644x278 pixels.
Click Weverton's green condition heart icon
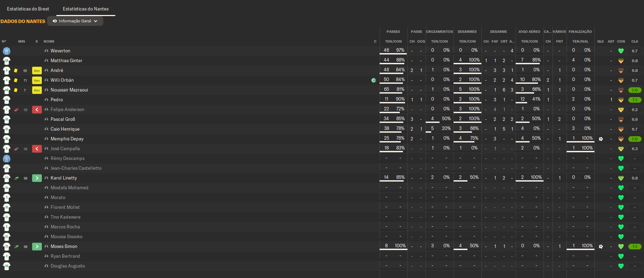tap(621, 51)
